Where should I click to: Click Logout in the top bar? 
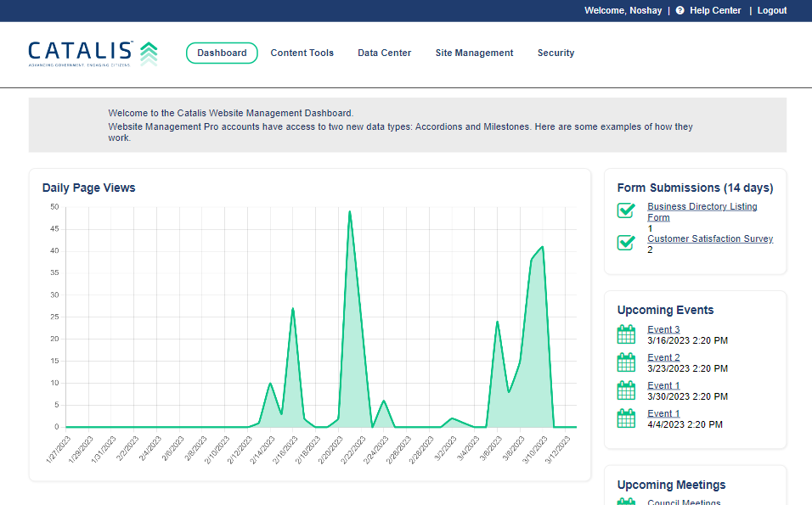click(771, 10)
